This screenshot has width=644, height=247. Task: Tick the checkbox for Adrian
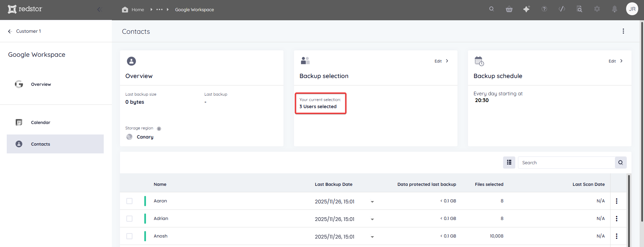[x=129, y=219]
